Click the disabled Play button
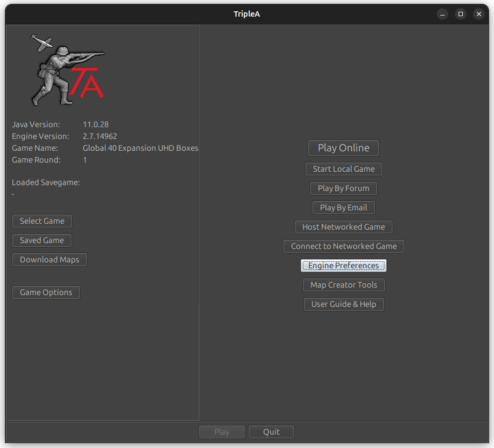This screenshot has height=448, width=494. 222,431
